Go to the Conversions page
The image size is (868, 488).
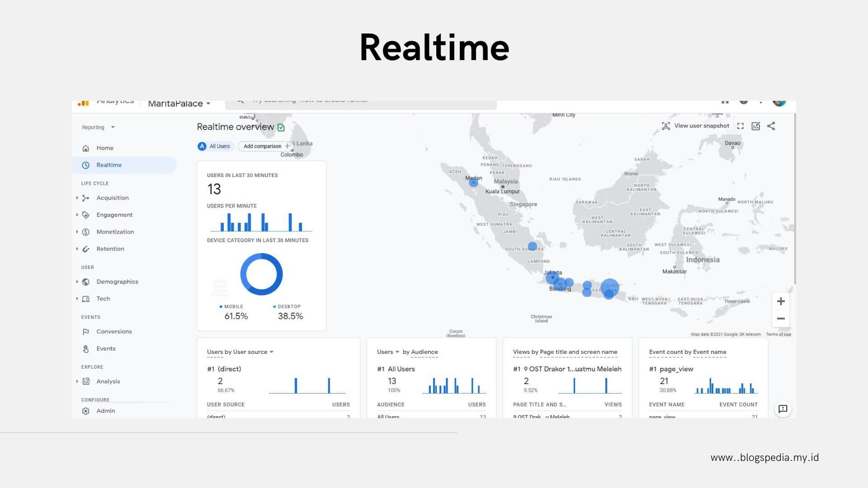click(x=114, y=332)
